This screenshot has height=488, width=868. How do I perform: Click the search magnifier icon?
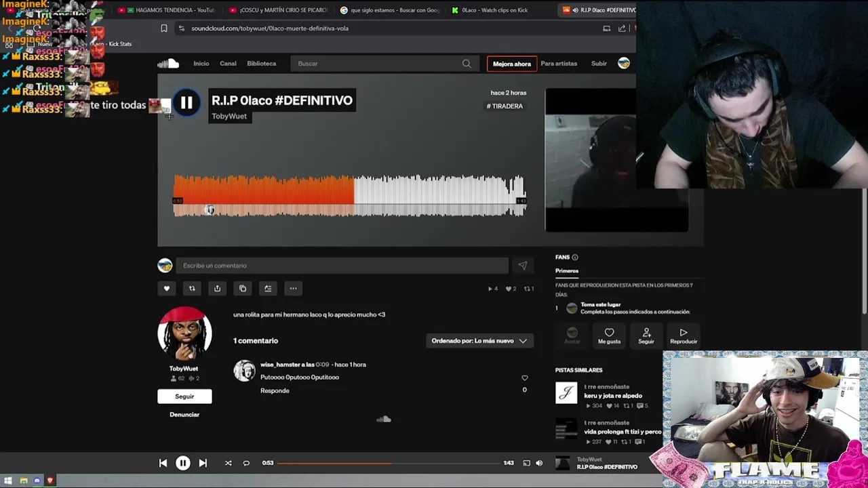pyautogui.click(x=467, y=64)
